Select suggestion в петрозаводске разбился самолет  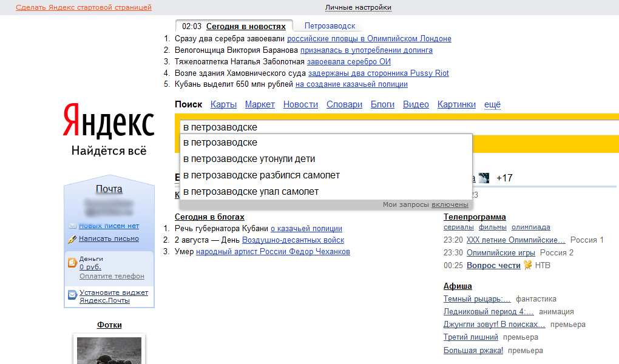click(x=326, y=175)
